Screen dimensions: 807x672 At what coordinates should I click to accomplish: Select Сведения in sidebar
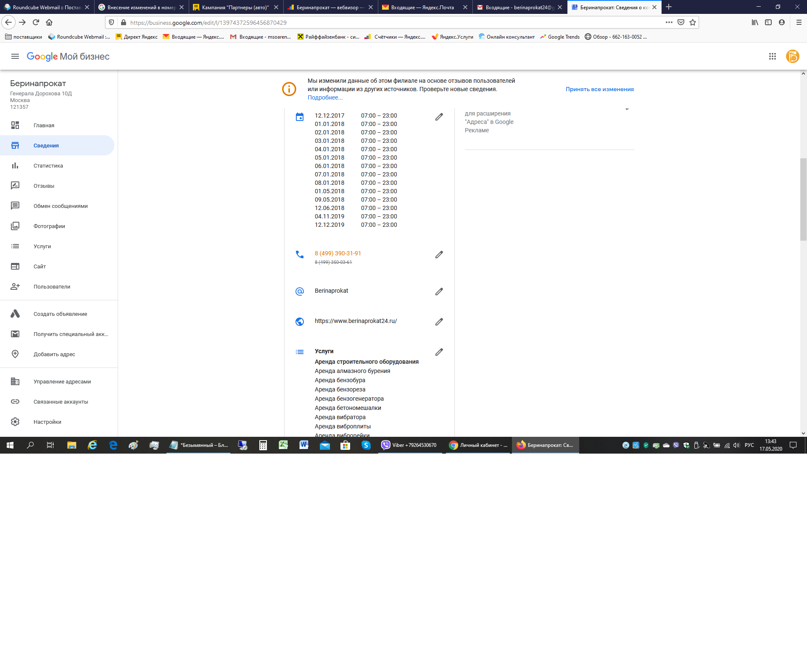[57, 145]
